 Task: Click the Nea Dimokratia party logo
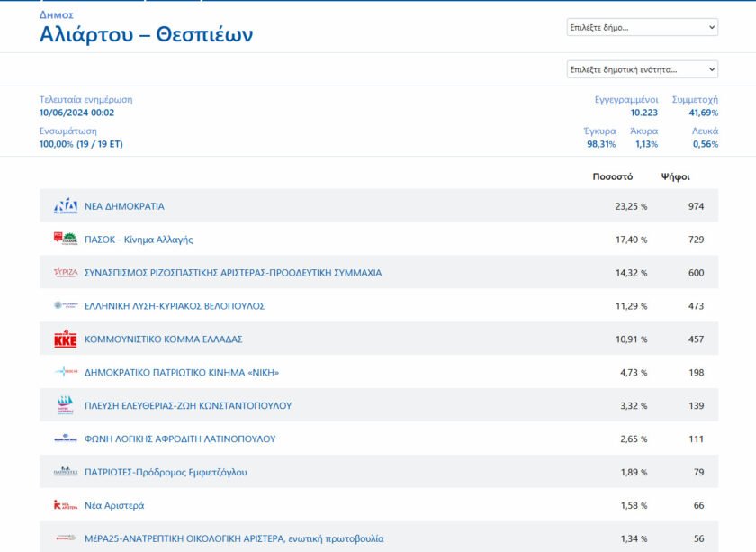pos(66,206)
